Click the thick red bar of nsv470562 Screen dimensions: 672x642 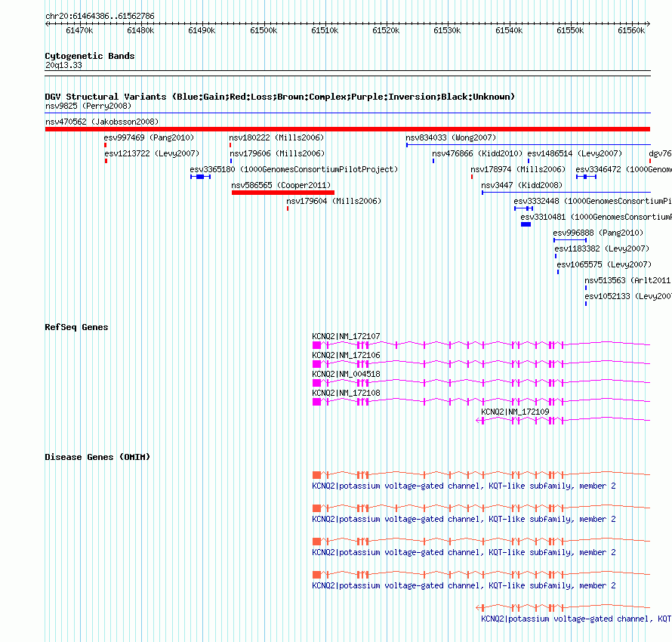[x=347, y=129]
